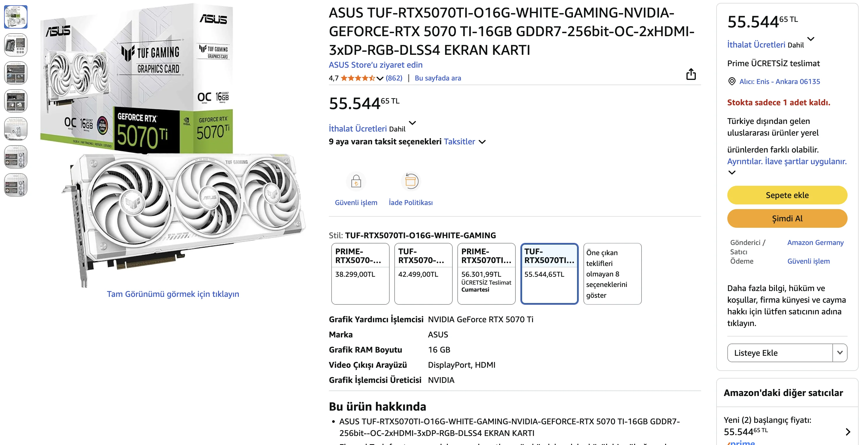Open the Listeye Ekle dropdown
This screenshot has width=868, height=445.
840,353
